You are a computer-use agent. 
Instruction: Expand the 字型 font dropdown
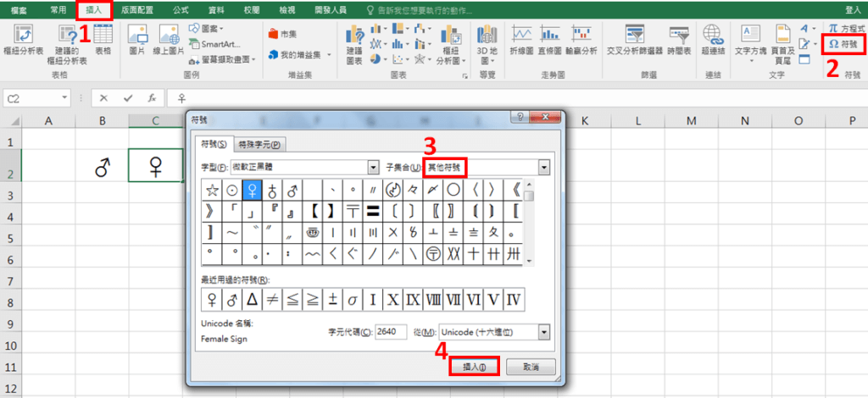click(373, 168)
